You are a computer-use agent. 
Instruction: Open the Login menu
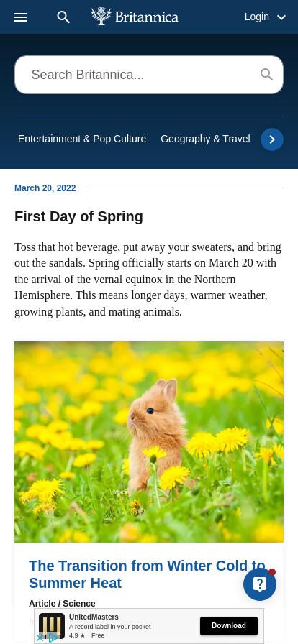256,17
